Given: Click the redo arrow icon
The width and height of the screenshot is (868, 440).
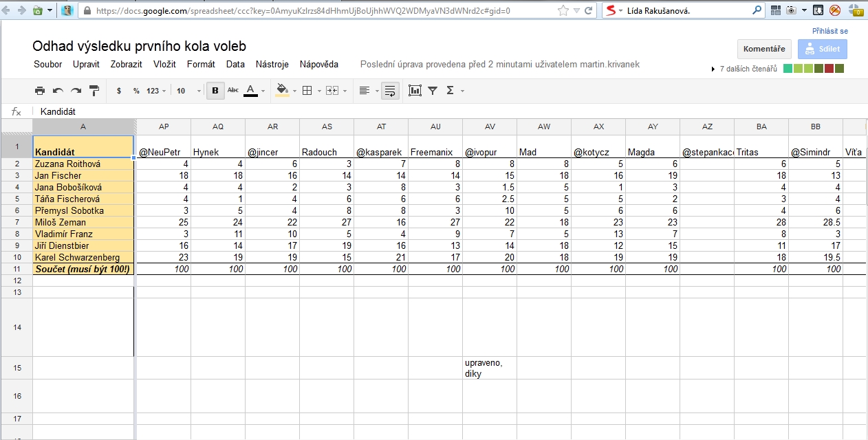Looking at the screenshot, I should pos(76,91).
